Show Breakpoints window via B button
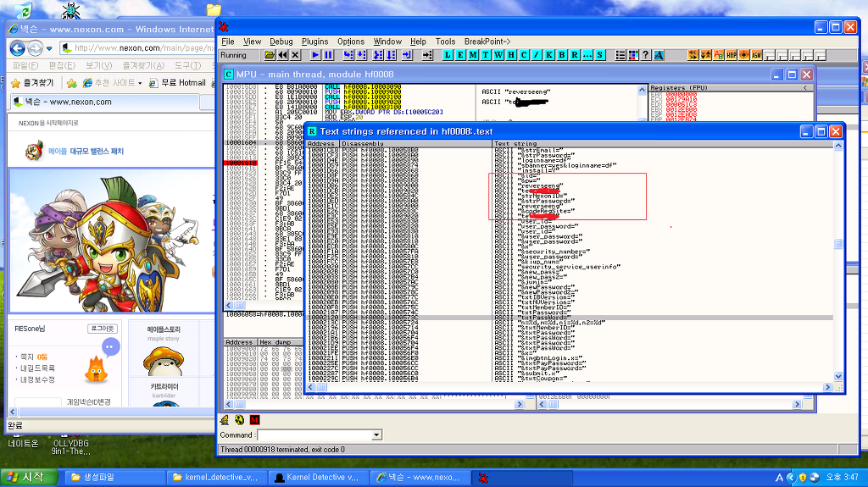868x487 pixels. (562, 55)
